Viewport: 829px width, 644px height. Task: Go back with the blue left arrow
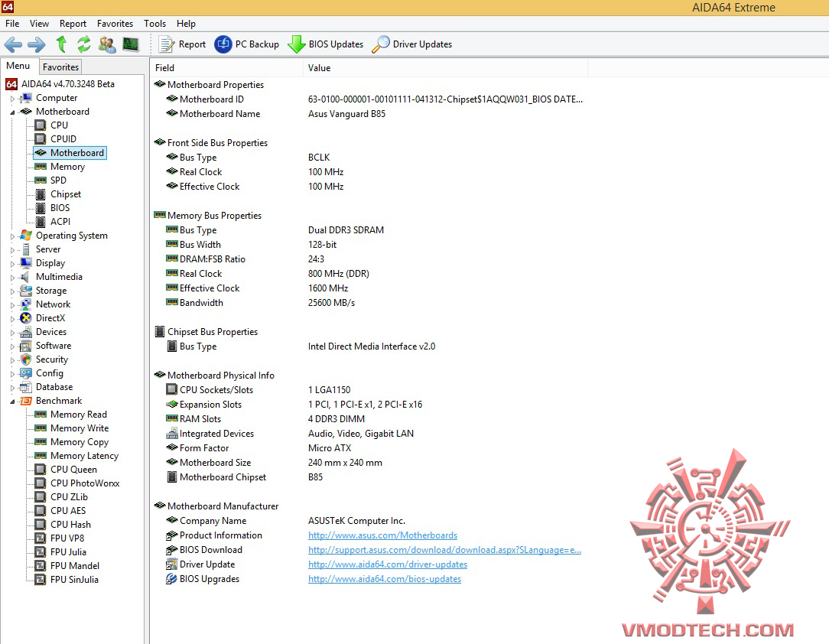(13, 44)
